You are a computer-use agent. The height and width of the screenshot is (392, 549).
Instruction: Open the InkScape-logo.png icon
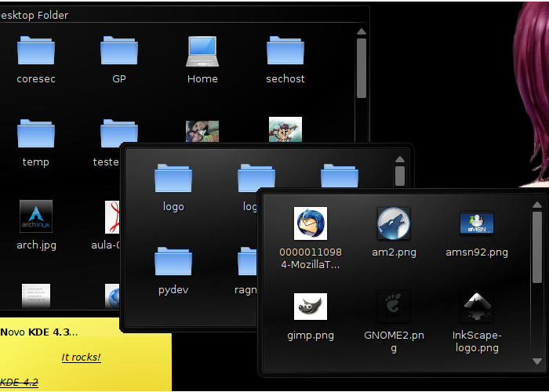477,307
